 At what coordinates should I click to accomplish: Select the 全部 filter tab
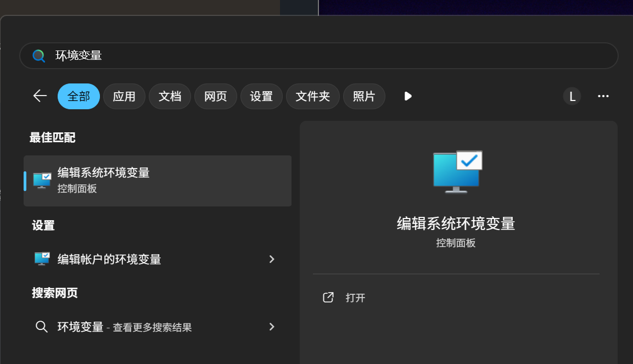pyautogui.click(x=79, y=97)
